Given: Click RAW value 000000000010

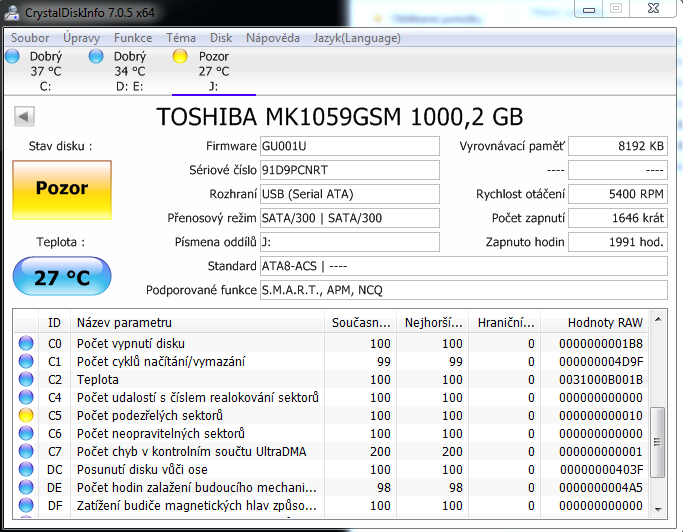Looking at the screenshot, I should 601,415.
